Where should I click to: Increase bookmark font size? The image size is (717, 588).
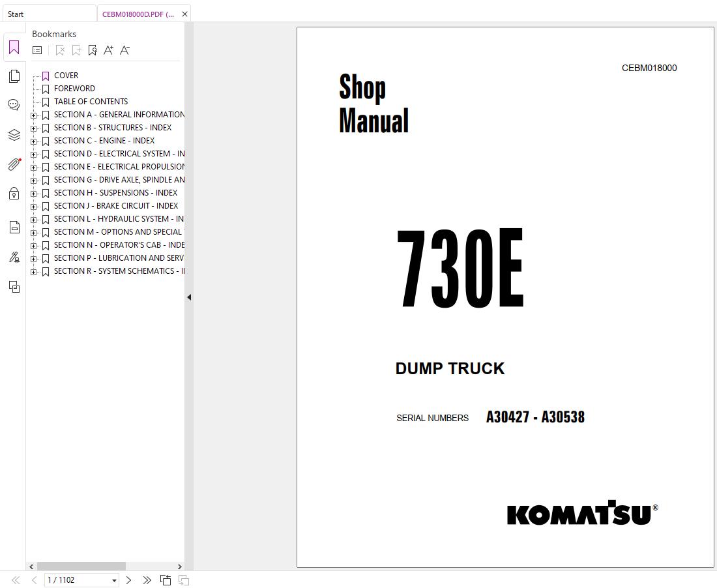tap(108, 50)
